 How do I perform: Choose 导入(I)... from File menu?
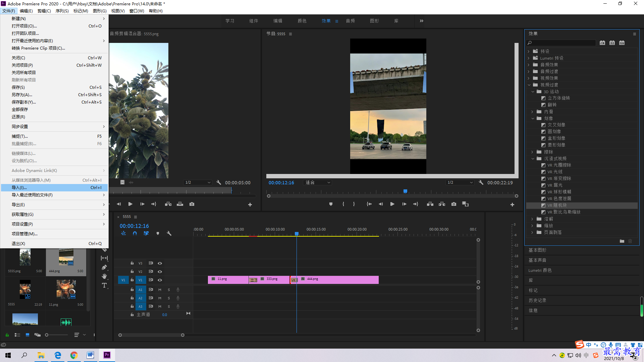click(54, 188)
